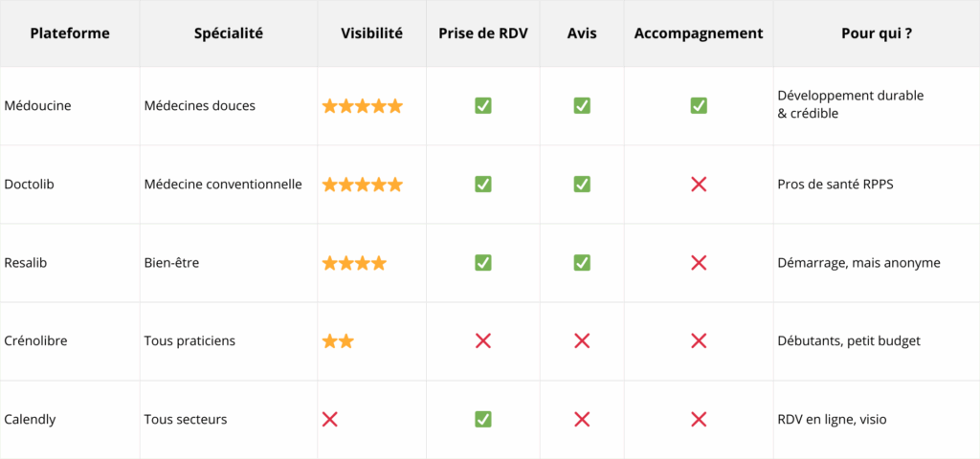
Task: Click Médoucine's five-star visibility rating
Action: [x=363, y=106]
